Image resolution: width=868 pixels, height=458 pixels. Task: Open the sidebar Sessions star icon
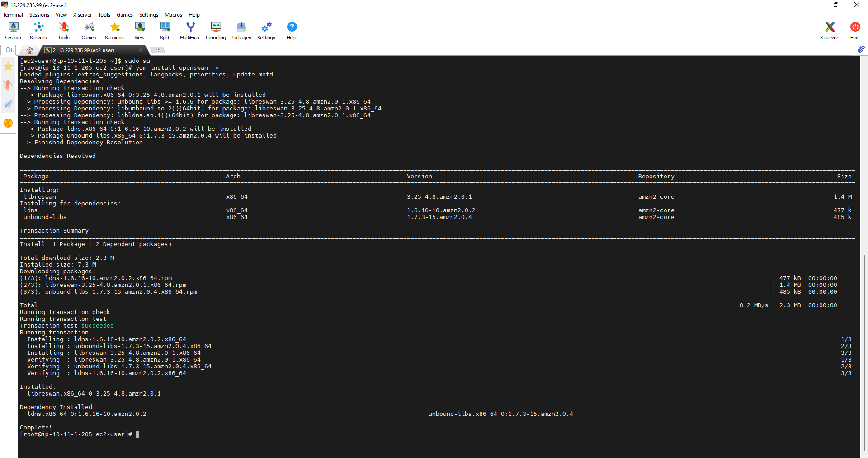[x=8, y=67]
